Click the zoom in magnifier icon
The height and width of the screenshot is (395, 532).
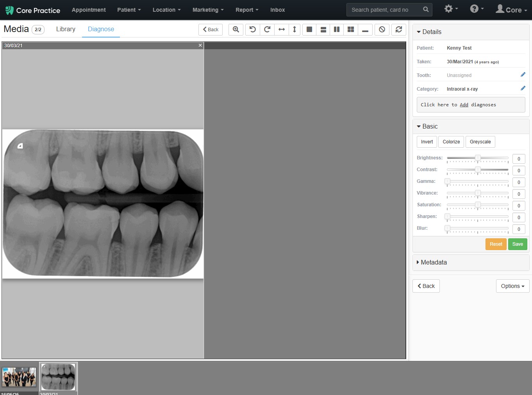(x=236, y=29)
